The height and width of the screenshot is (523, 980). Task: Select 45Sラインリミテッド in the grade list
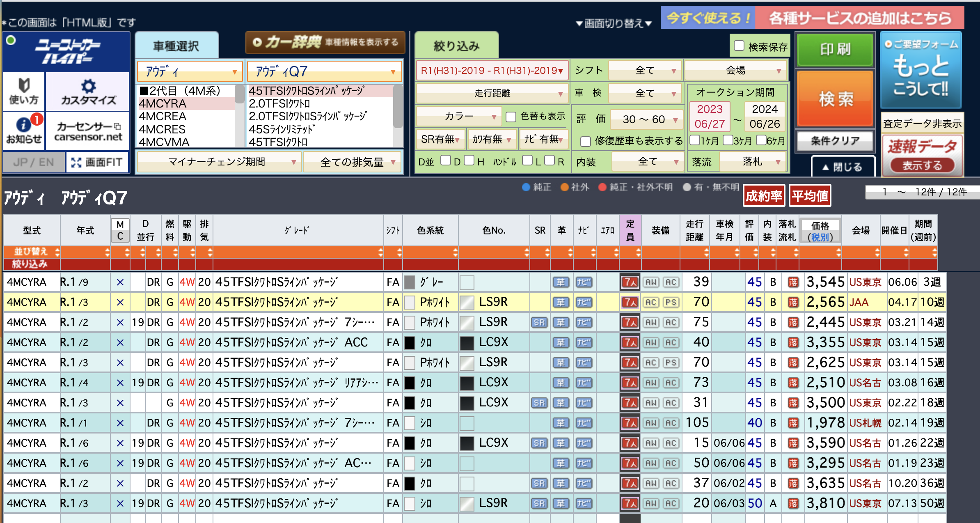pyautogui.click(x=282, y=129)
